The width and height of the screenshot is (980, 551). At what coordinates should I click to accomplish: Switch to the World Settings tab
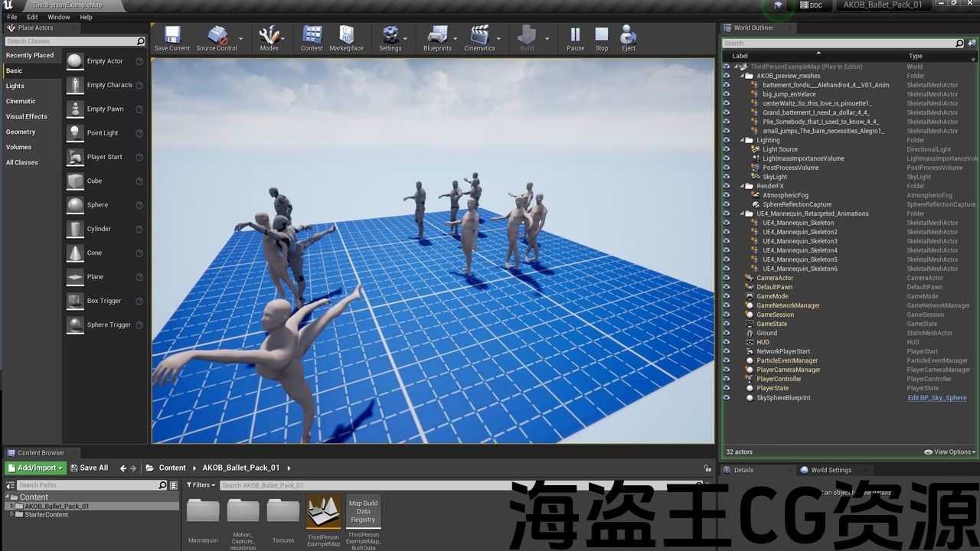click(x=830, y=470)
